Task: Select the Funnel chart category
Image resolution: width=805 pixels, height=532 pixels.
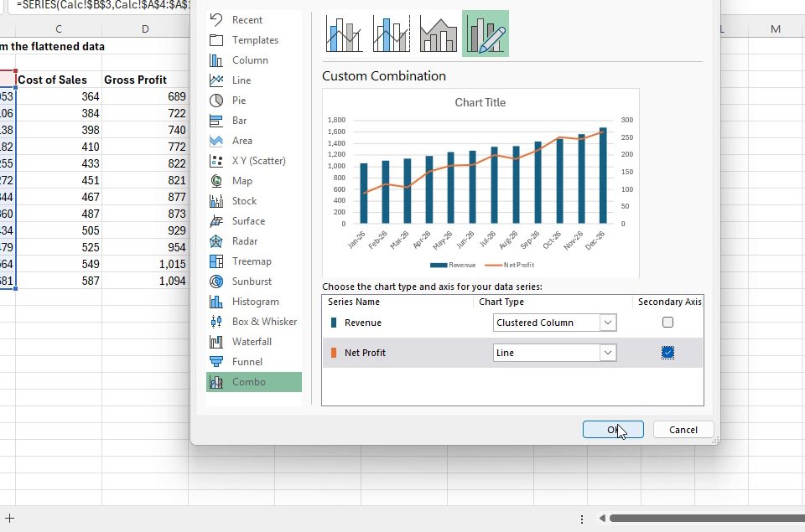Action: (x=253, y=362)
